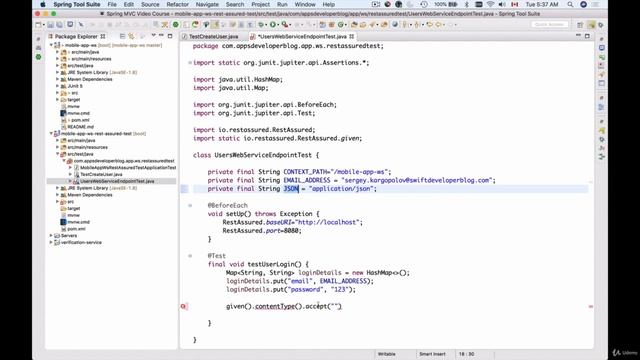Minimize the editor area
Viewport: 640px width, 360px height.
point(578,36)
